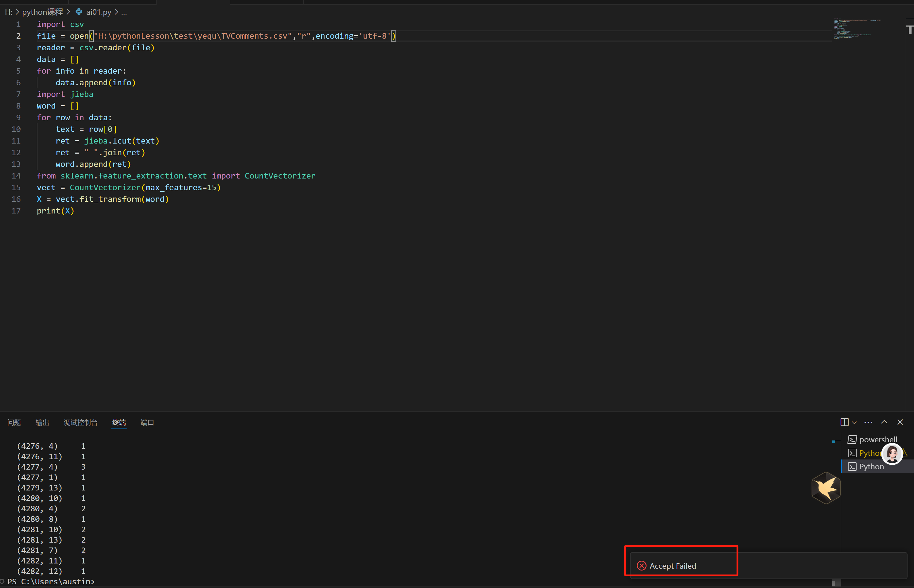
Task: Close the terminal panel
Action: (x=900, y=422)
